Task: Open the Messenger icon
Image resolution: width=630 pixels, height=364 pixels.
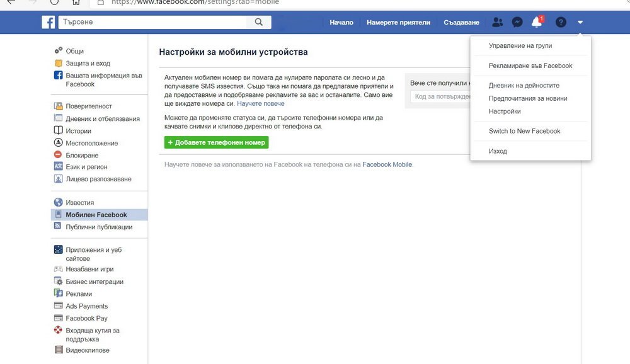Action: tap(517, 22)
